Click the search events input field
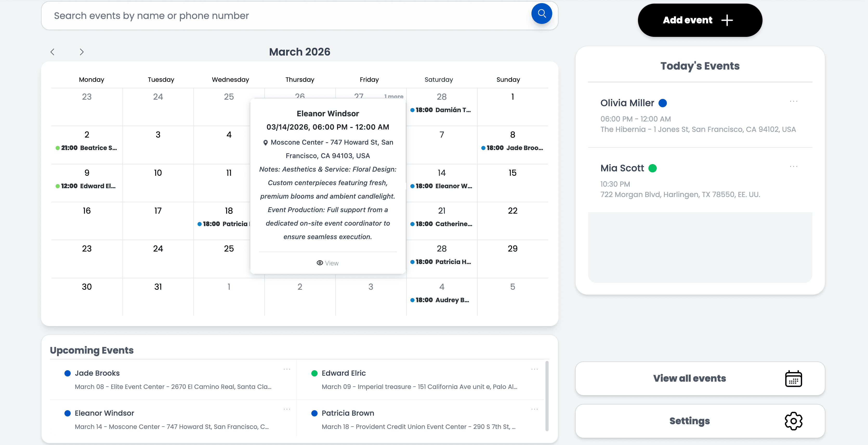The image size is (868, 445). [286, 16]
